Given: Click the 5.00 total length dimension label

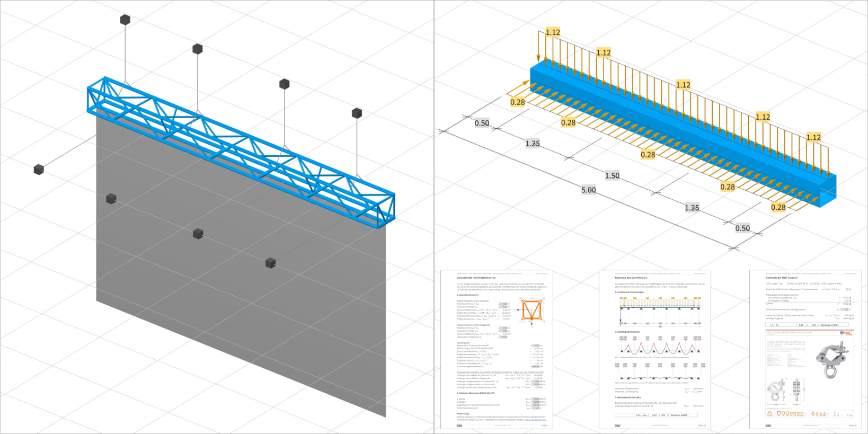Looking at the screenshot, I should click(x=588, y=190).
